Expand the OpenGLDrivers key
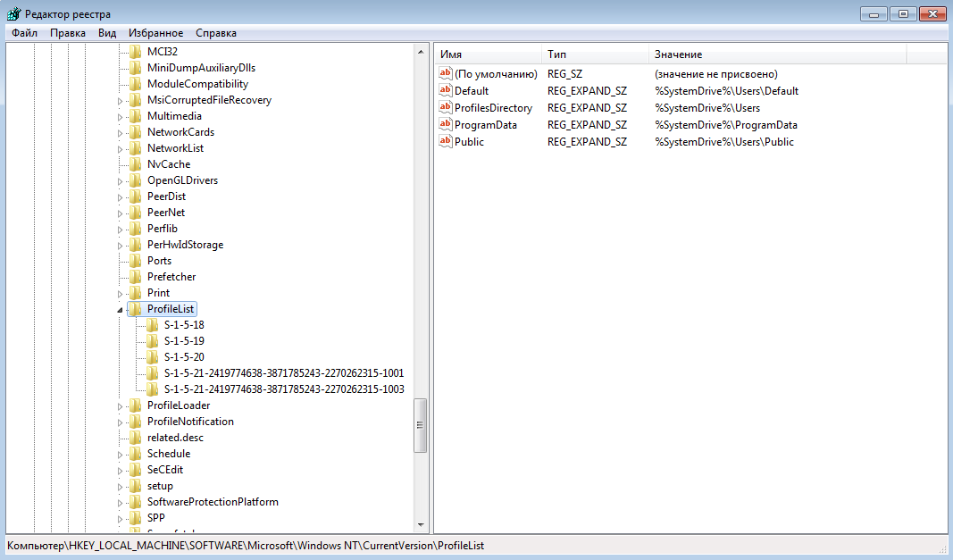Viewport: 953px width, 560px height. tap(120, 181)
